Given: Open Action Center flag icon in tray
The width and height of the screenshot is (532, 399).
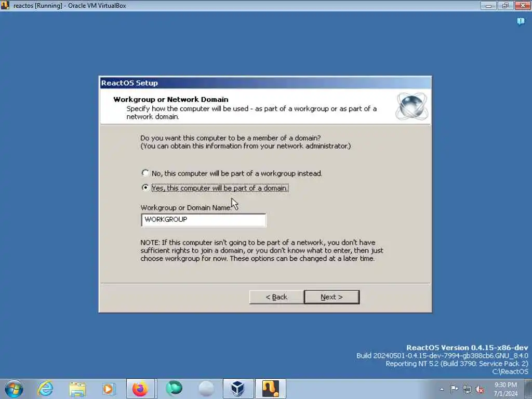Looking at the screenshot, I should [454, 389].
